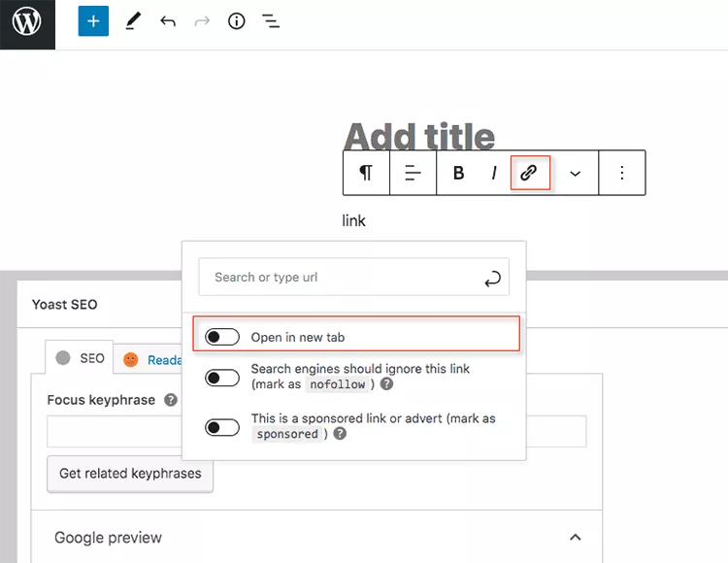The image size is (728, 563).
Task: Click the WordPress logo icon
Action: (x=27, y=23)
